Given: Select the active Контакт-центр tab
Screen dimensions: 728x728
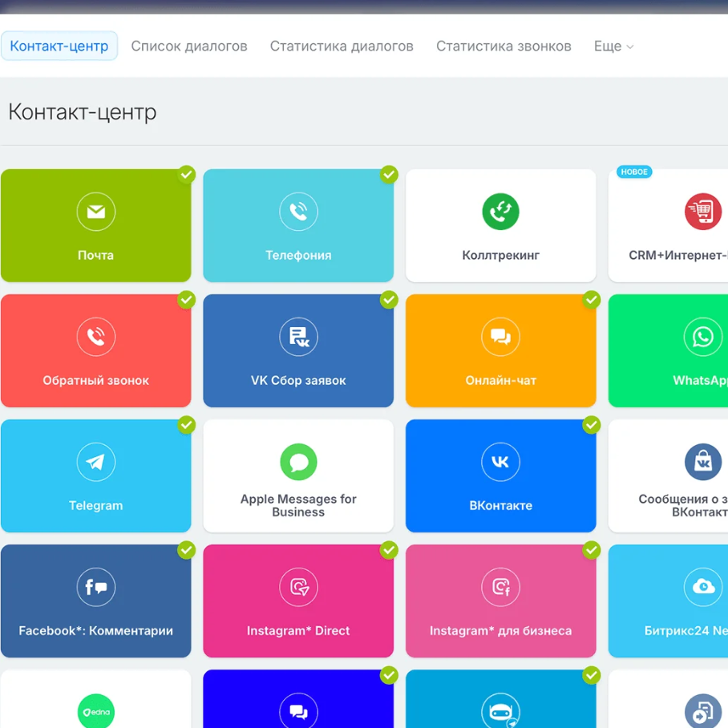Looking at the screenshot, I should point(59,47).
